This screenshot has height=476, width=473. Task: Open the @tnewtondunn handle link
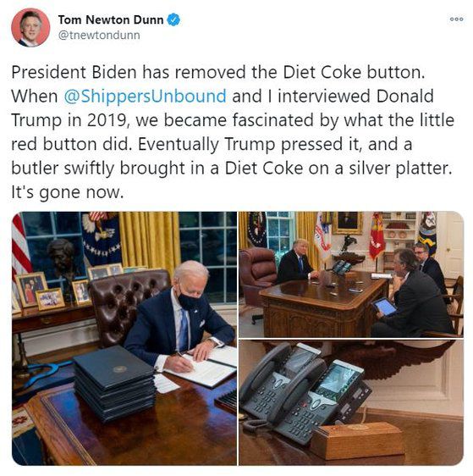coord(99,36)
